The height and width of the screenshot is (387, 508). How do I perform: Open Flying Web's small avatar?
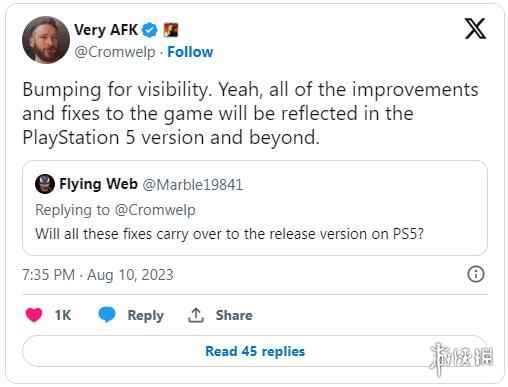click(x=45, y=184)
